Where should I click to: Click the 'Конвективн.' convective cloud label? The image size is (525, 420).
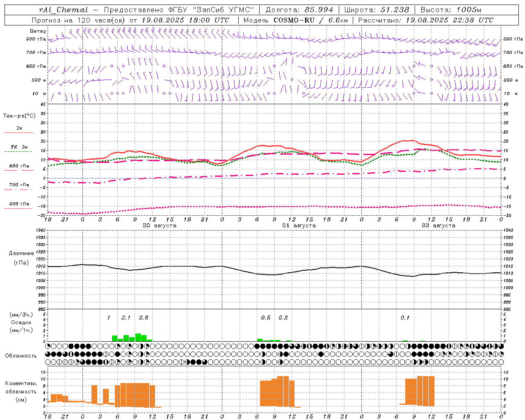point(21,383)
